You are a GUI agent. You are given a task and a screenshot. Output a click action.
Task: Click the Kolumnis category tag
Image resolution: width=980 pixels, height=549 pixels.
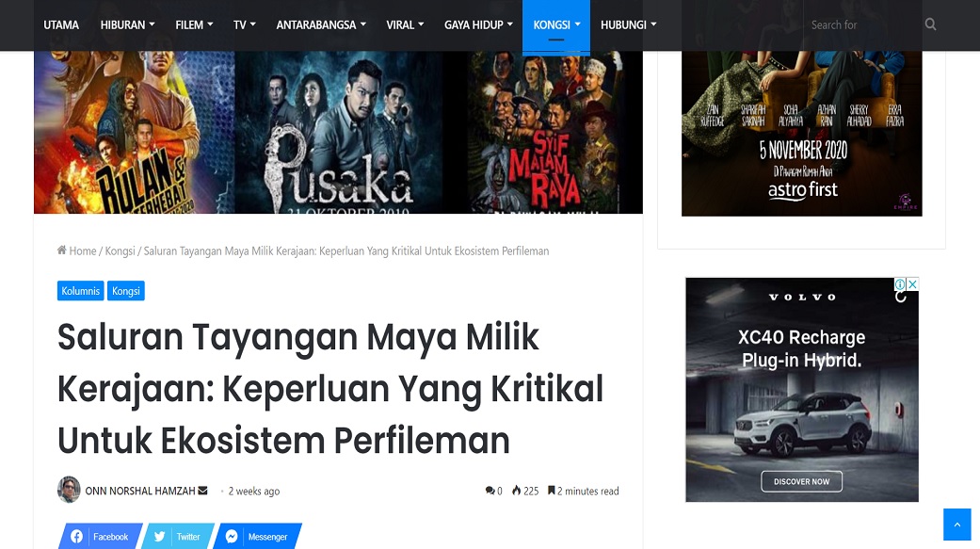tap(80, 291)
